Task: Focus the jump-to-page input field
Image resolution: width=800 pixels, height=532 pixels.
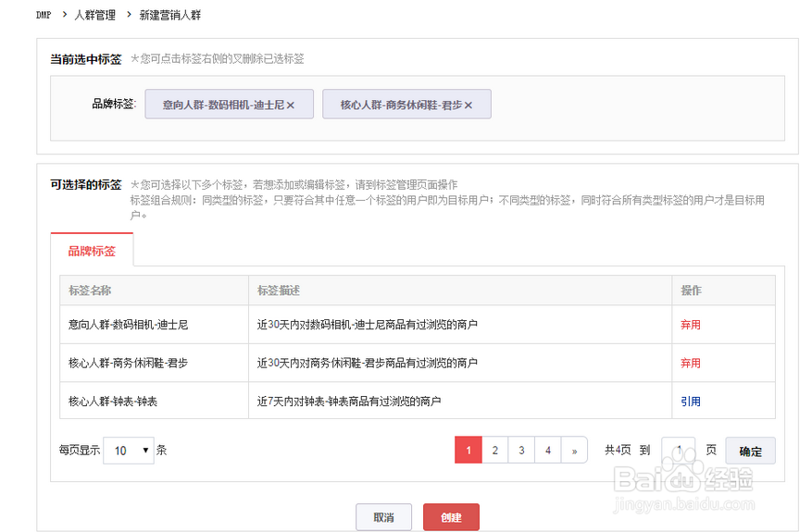Action: 678,451
